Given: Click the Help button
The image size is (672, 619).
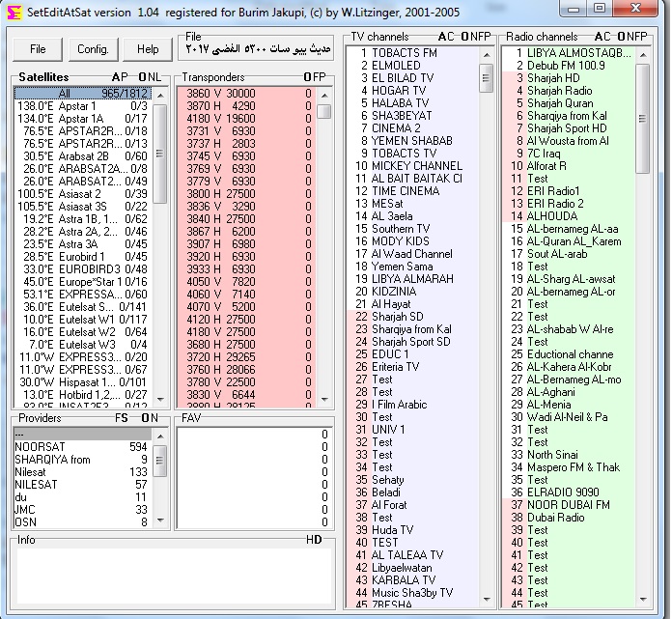Looking at the screenshot, I should 148,49.
